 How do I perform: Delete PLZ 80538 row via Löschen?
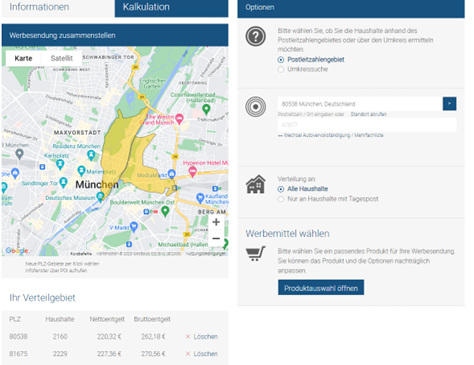[202, 337]
